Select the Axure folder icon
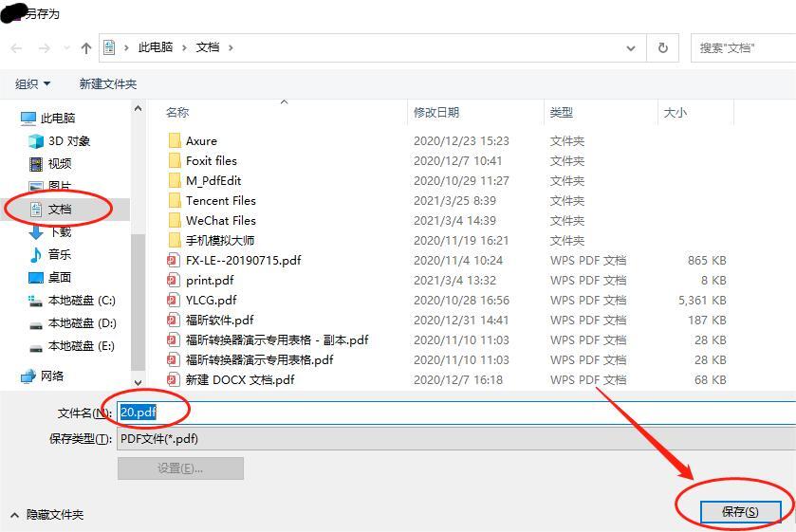796x532 pixels. (175, 140)
